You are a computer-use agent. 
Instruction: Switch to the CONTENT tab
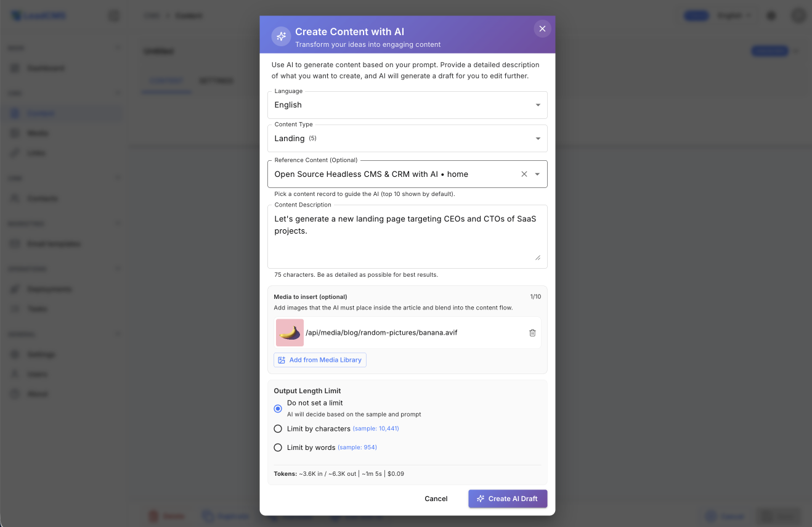pos(166,80)
